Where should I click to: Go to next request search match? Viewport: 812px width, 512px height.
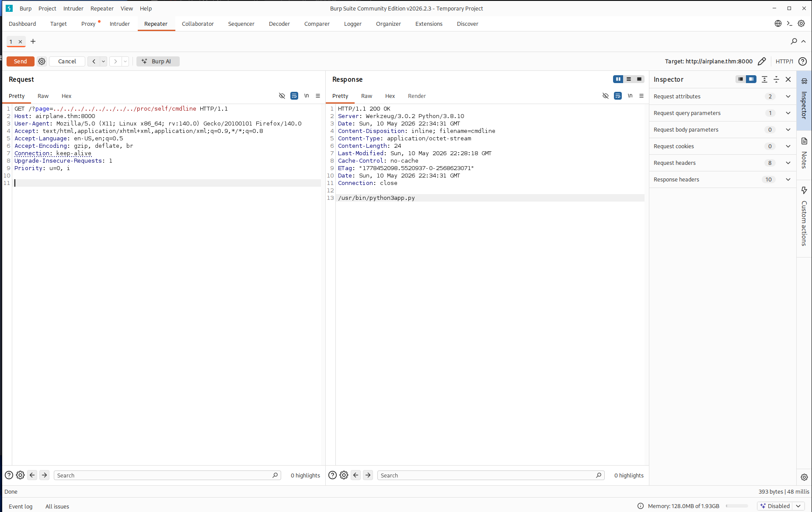click(45, 475)
